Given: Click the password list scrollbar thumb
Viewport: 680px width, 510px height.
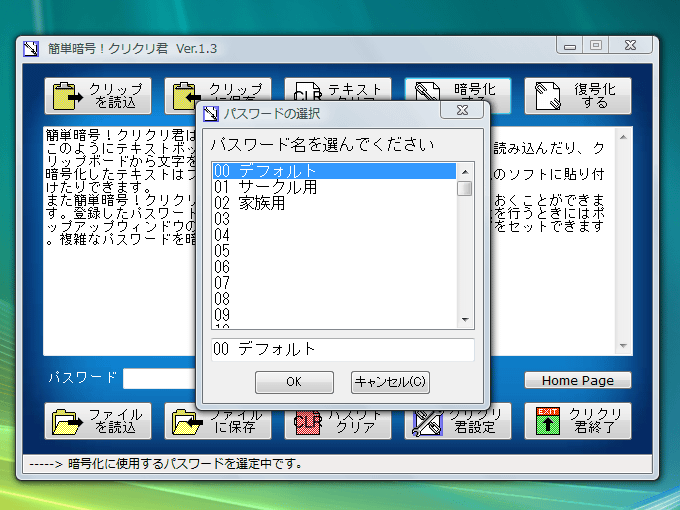Looking at the screenshot, I should 465,189.
